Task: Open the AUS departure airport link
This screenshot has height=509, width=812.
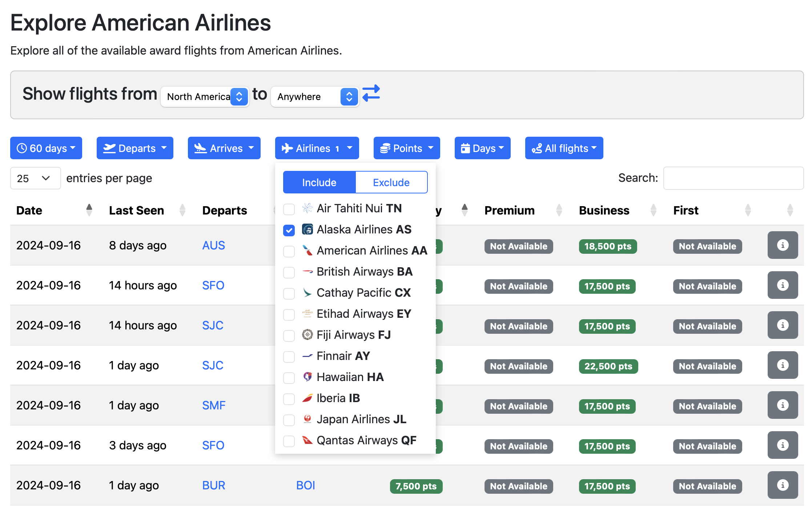Action: (214, 245)
